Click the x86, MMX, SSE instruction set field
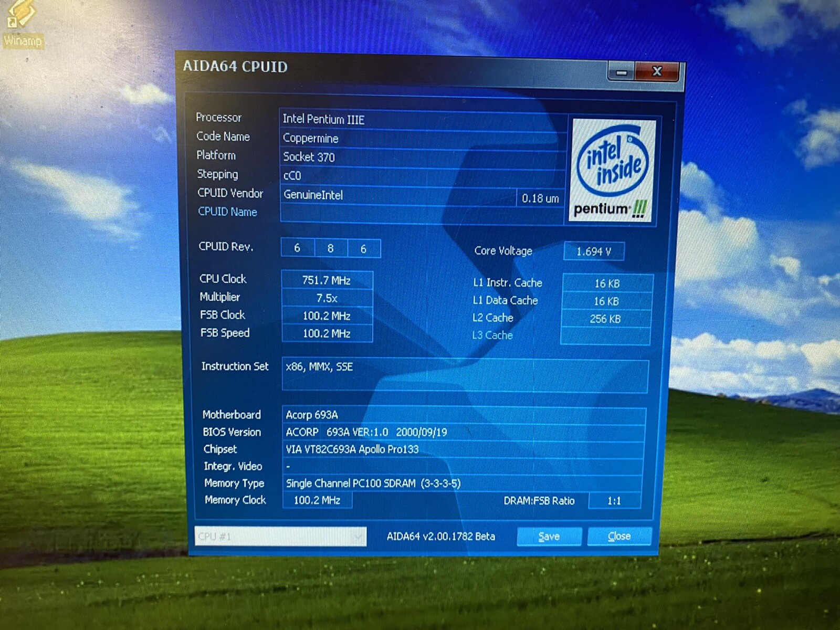Screen dimensions: 840x630 click(x=465, y=376)
